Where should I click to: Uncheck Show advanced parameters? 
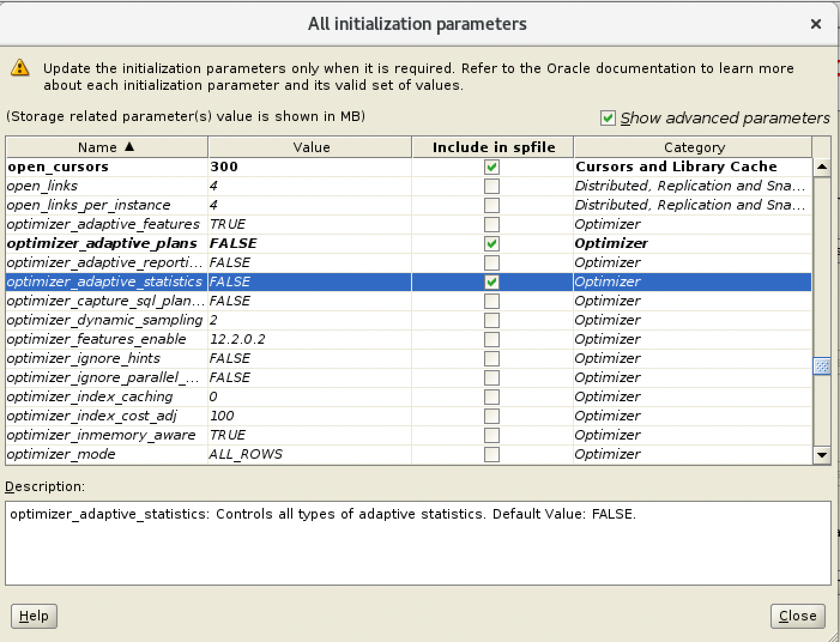[608, 118]
